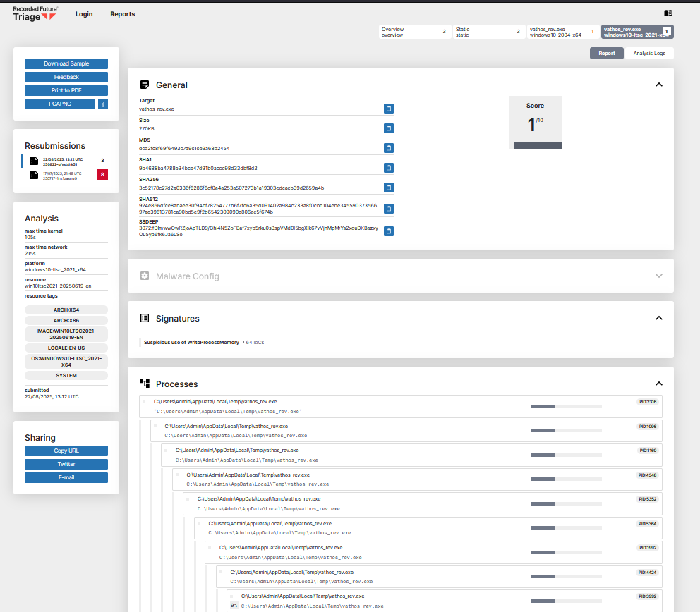The image size is (700, 612).
Task: Click activity bar of PID 1992 process
Action: [566, 552]
